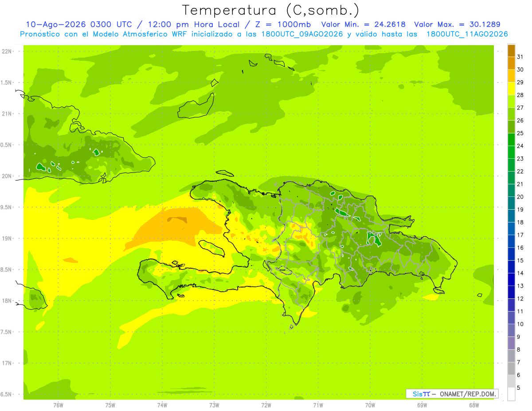Click the 7.5N latitude label
Viewport: 532px width, 411px height.
pyautogui.click(x=7, y=332)
